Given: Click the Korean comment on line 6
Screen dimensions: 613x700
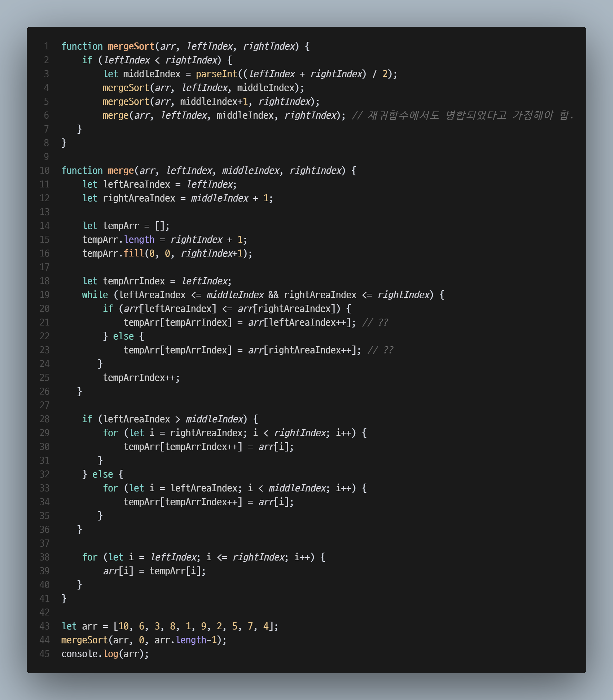Looking at the screenshot, I should coord(463,115).
